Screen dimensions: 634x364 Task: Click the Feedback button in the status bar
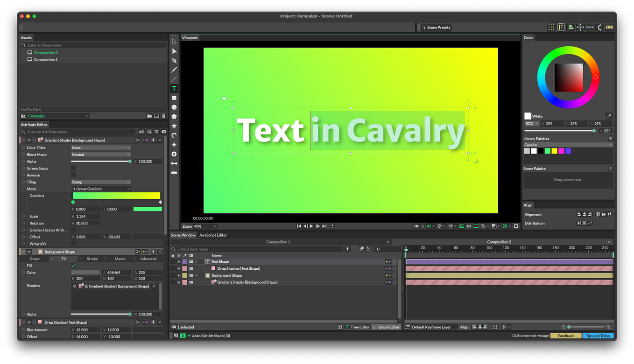coord(566,336)
